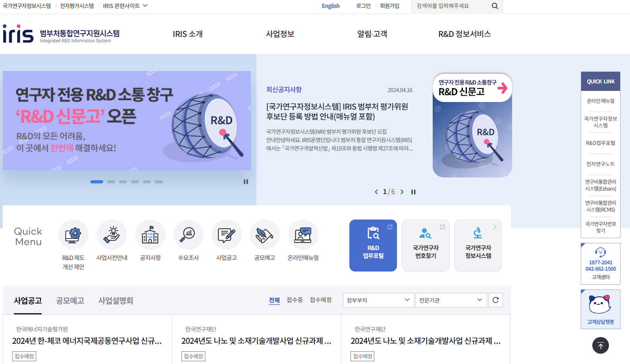The height and width of the screenshot is (364, 630).
Task: Open the 알림·고객 menu
Action: tap(372, 34)
